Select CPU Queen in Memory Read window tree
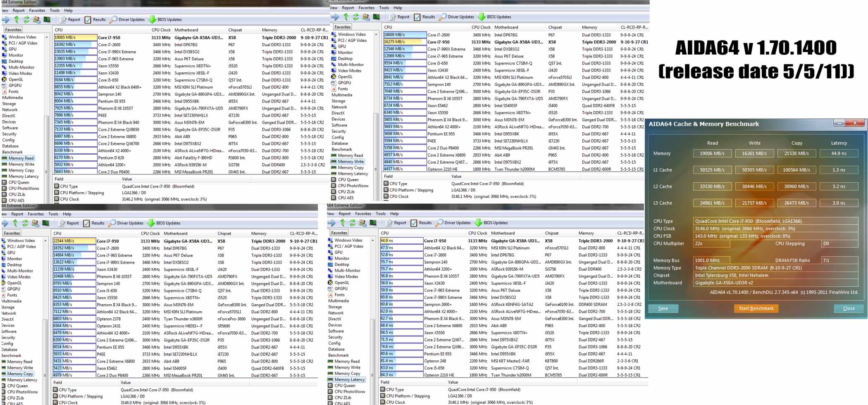The width and height of the screenshot is (868, 405). pos(19,182)
